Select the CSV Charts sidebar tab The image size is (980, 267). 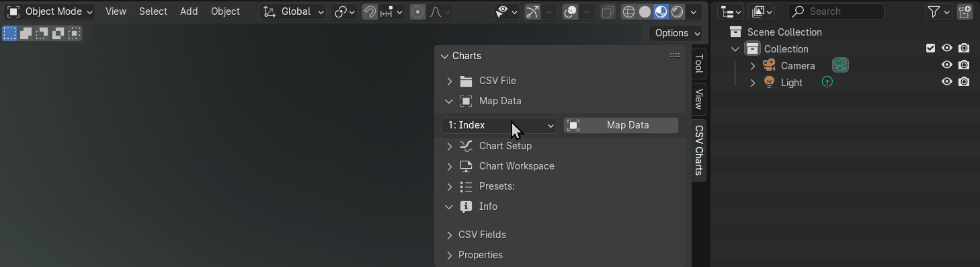(x=699, y=151)
